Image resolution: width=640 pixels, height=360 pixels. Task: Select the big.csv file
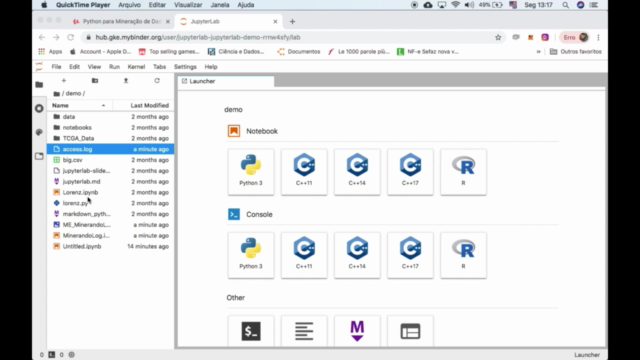coord(110,160)
